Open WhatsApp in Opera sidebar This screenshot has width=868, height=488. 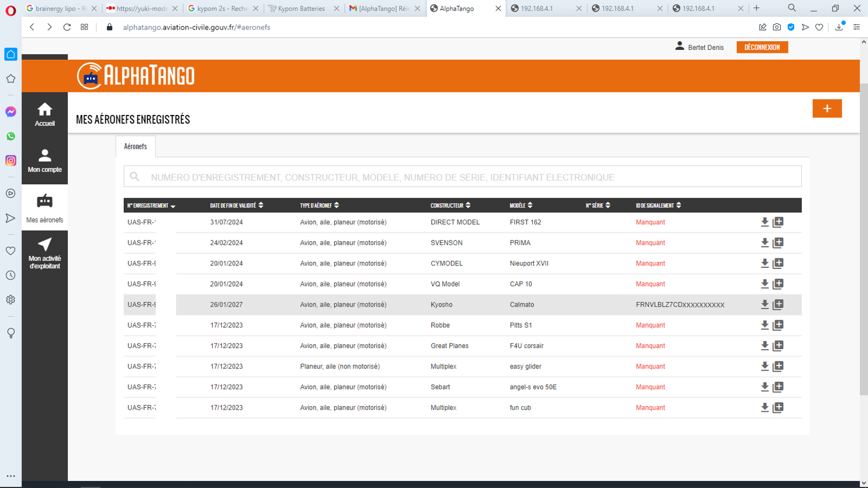tap(10, 136)
